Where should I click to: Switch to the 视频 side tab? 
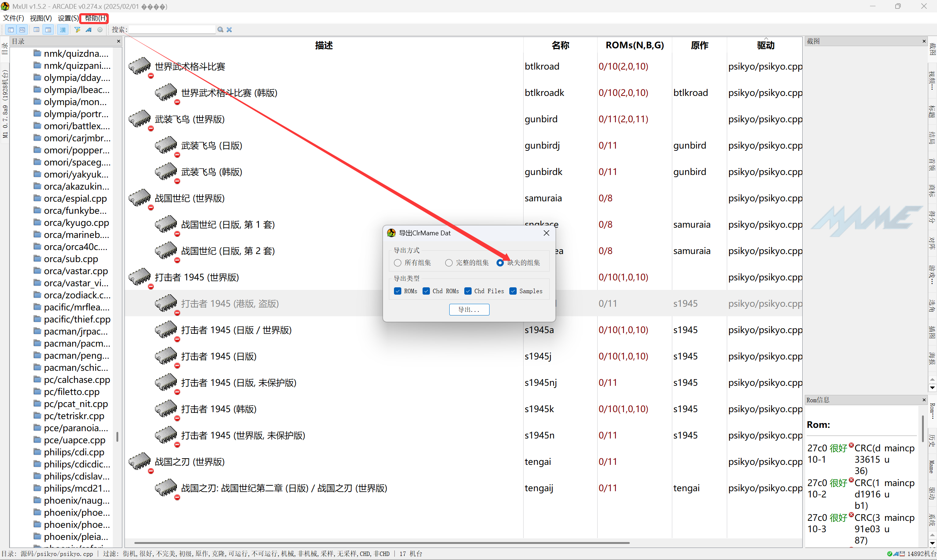(932, 81)
